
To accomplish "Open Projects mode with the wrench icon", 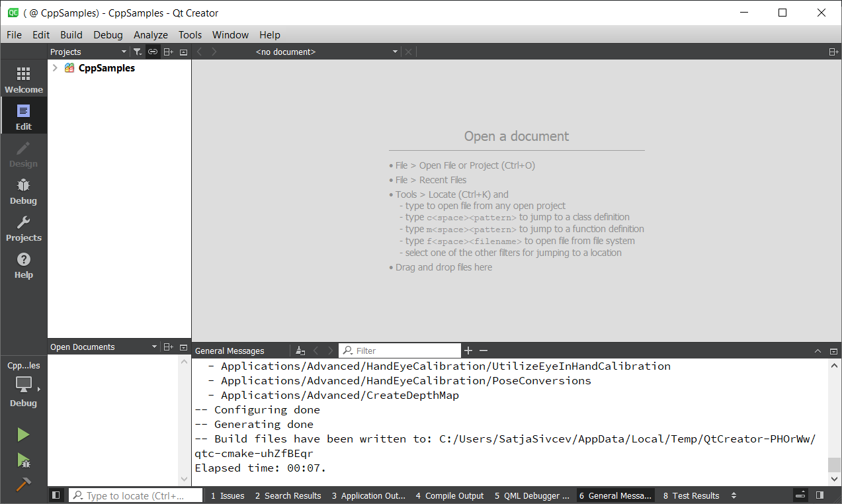I will pos(24,228).
